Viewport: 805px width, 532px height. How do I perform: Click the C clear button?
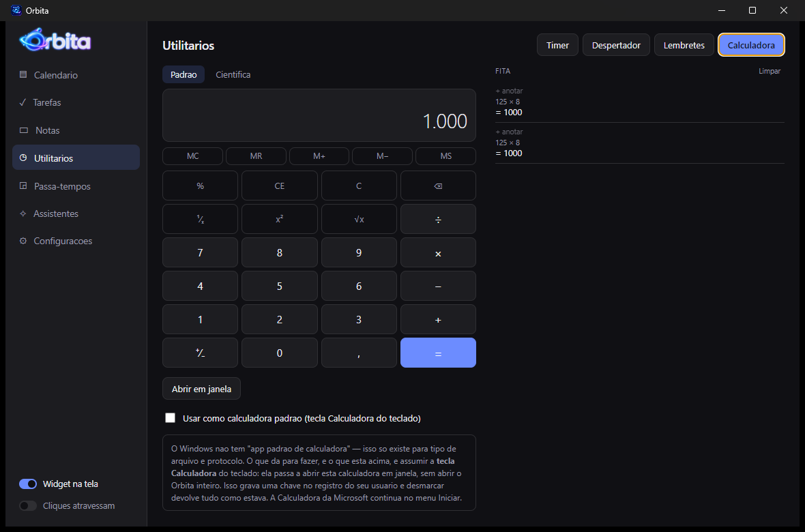[x=359, y=186]
